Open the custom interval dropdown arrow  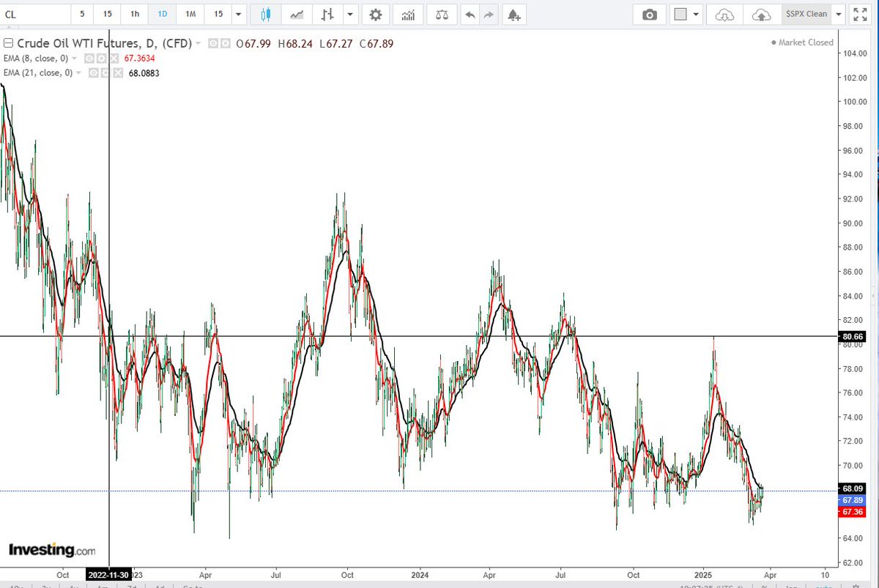237,14
